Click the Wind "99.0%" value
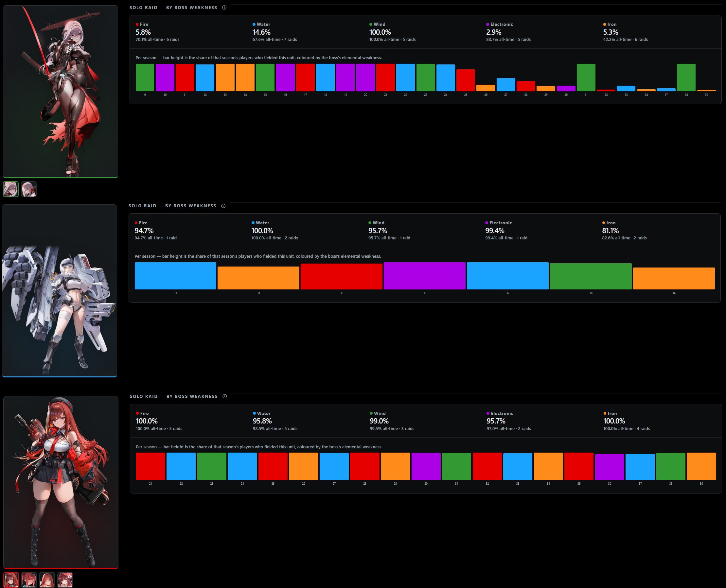726x588 pixels. pyautogui.click(x=379, y=421)
